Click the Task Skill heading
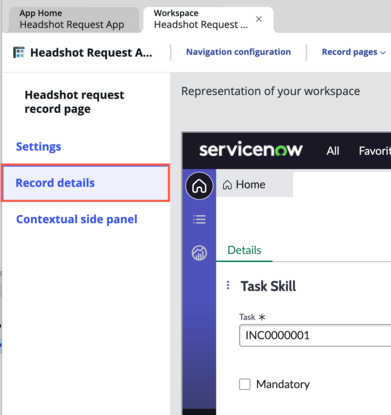Image resolution: width=391 pixels, height=415 pixels. point(268,286)
